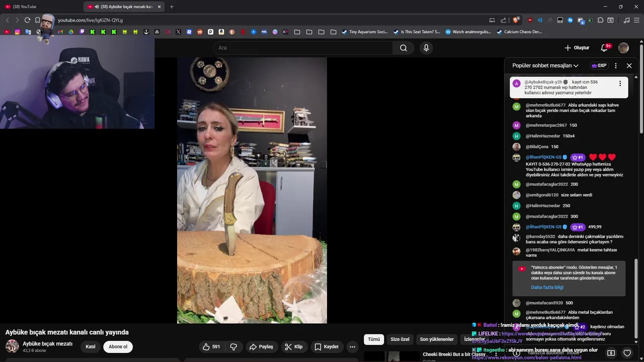Viewport: 644px width, 362px height.
Task: Like the livestream with thumbs up
Action: click(211, 346)
